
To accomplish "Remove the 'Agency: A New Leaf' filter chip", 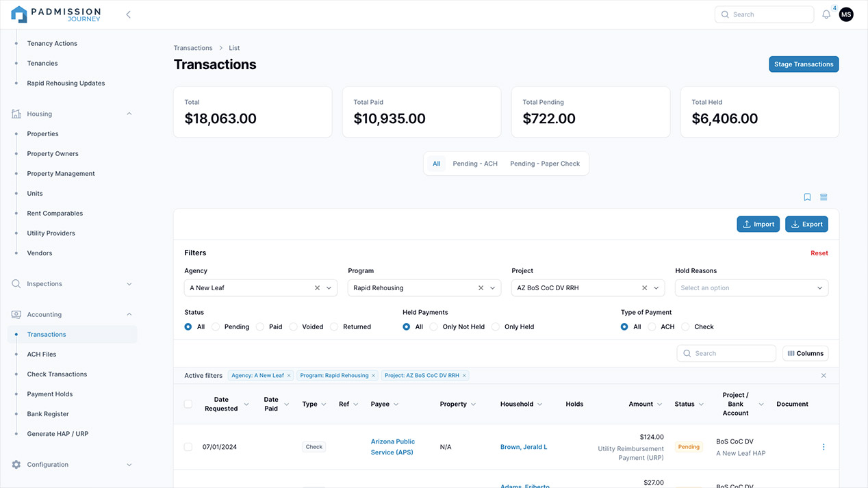I will point(289,376).
